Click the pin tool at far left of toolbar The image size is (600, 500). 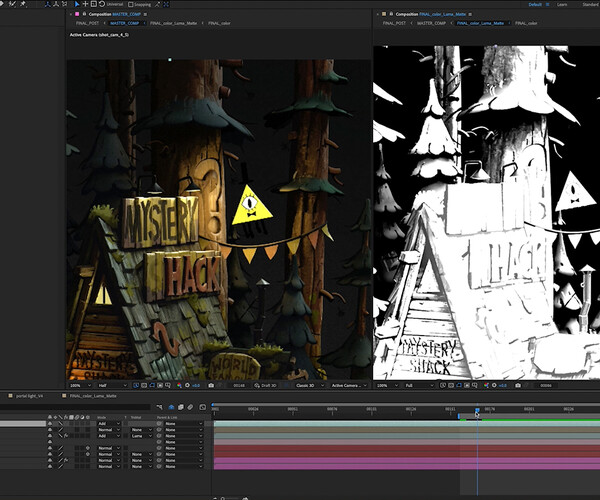pyautogui.click(x=22, y=4)
